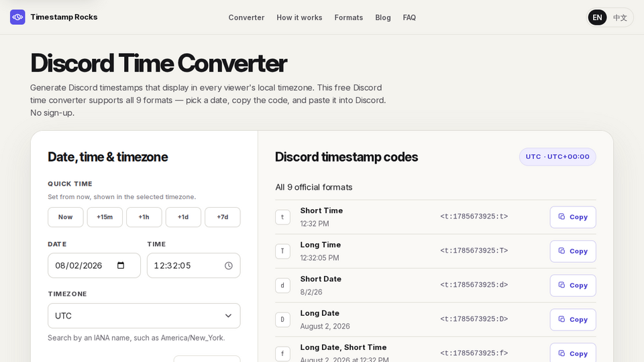The width and height of the screenshot is (644, 362).
Task: Click the 'Discord timestamp codes' heading
Action: tap(346, 157)
